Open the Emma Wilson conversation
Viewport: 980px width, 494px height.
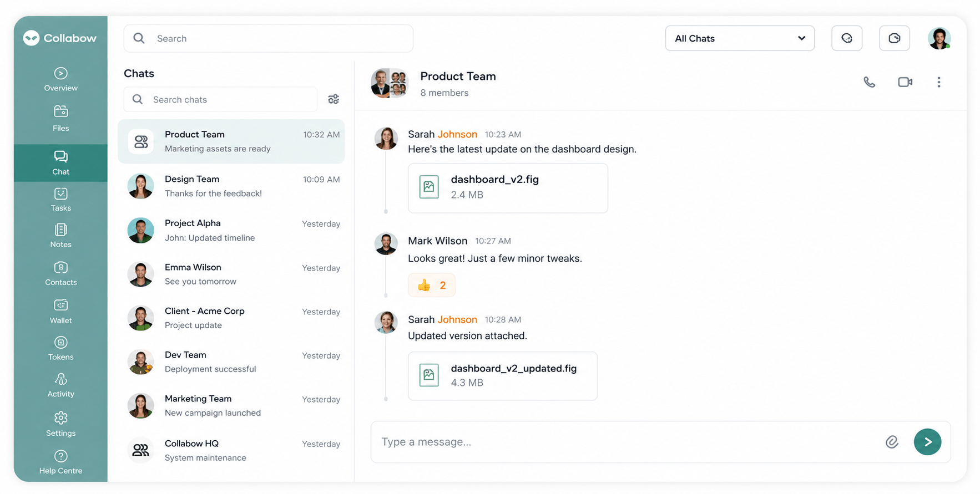point(231,274)
